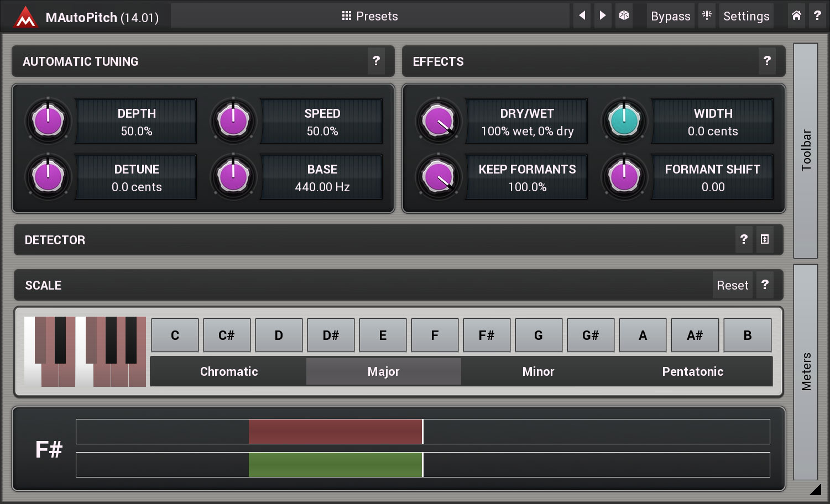Click the Width 0.0 cents value field

(713, 122)
